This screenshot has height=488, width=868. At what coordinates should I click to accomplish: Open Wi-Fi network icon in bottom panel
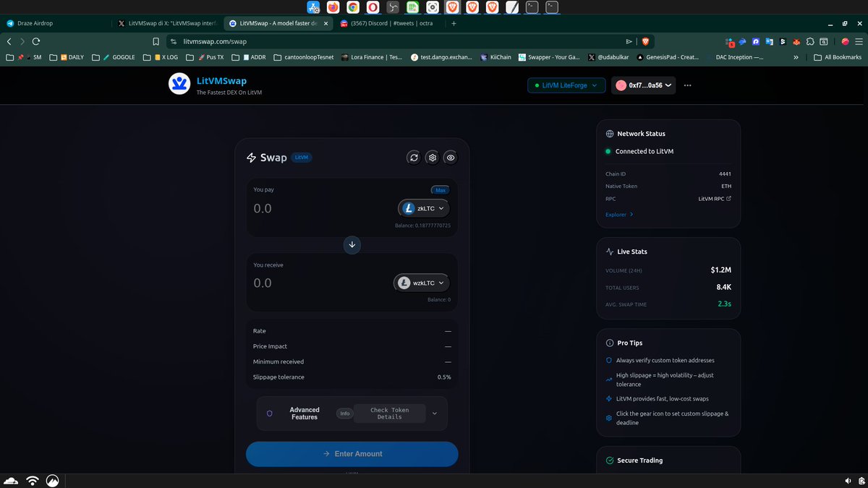point(32,480)
